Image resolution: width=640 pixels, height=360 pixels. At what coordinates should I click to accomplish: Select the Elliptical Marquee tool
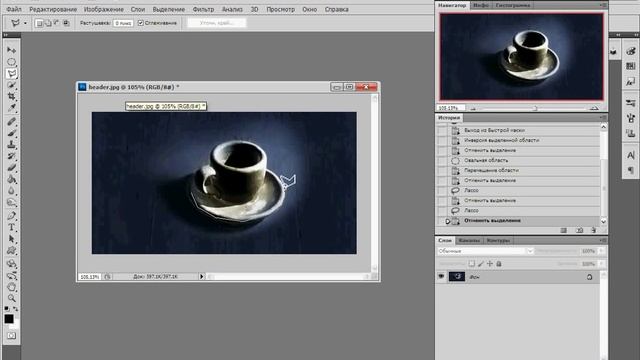(x=11, y=62)
